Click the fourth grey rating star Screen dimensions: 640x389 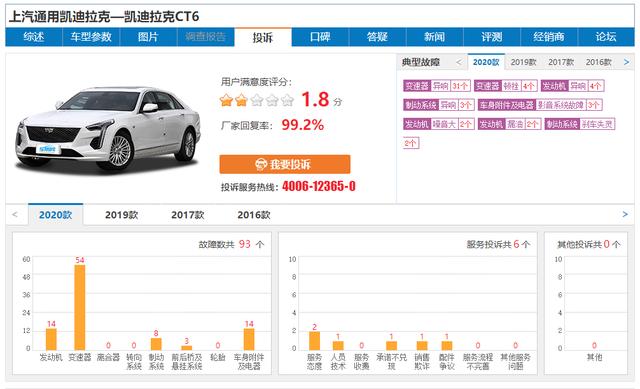tap(272, 100)
